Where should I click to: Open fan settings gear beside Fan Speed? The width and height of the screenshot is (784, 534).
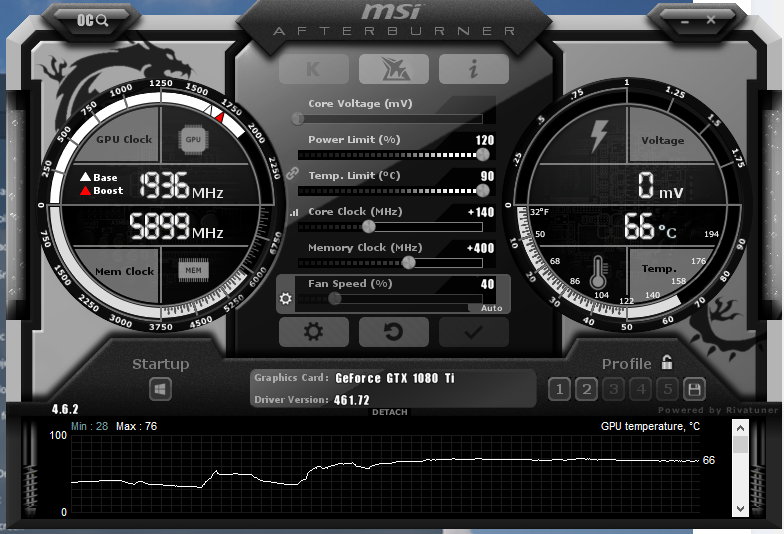point(286,298)
